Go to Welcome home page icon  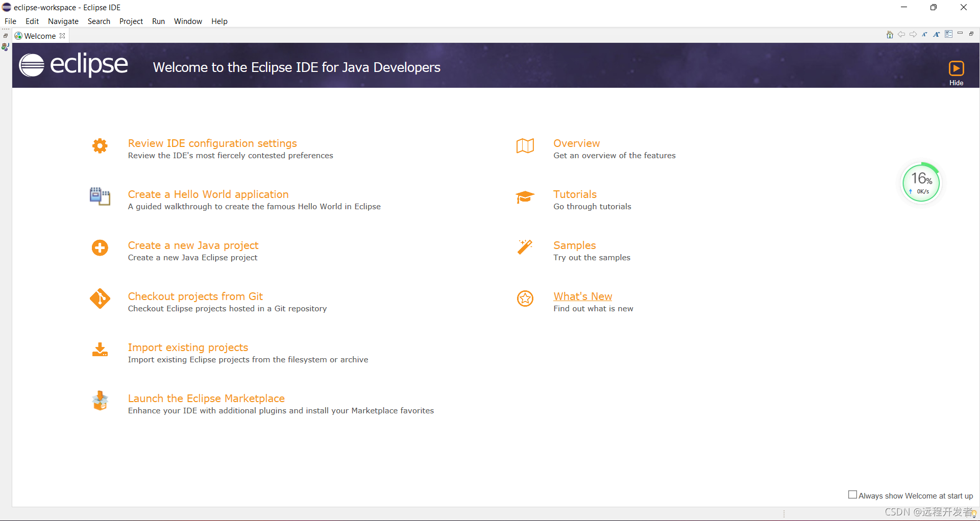pyautogui.click(x=890, y=34)
